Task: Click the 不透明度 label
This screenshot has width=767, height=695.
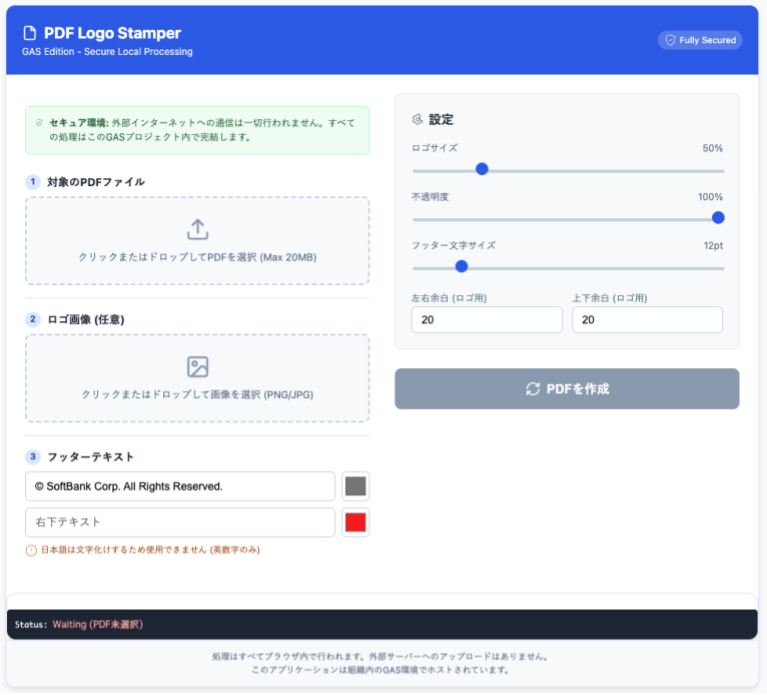Action: point(430,197)
